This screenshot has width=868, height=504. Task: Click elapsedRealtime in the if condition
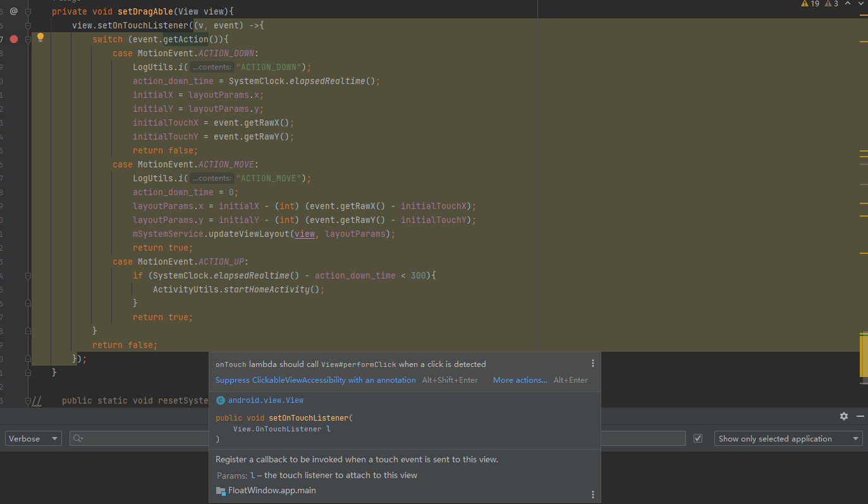[252, 275]
